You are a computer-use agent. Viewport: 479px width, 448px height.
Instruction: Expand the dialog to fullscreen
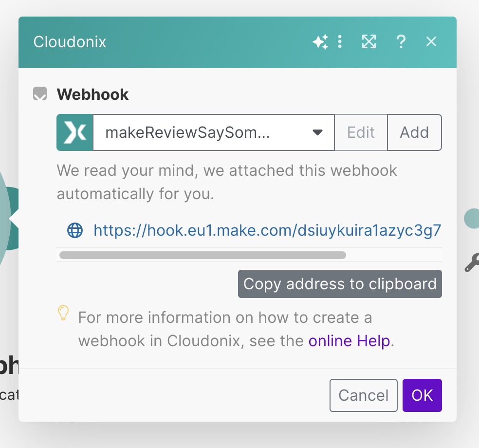point(369,42)
